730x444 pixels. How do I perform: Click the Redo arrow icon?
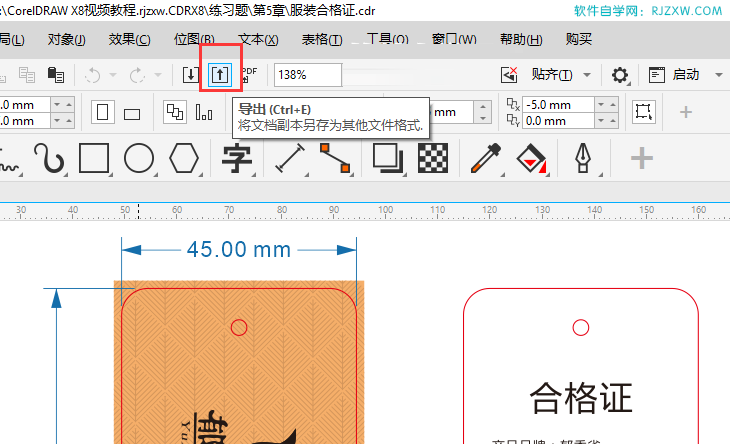point(137,75)
